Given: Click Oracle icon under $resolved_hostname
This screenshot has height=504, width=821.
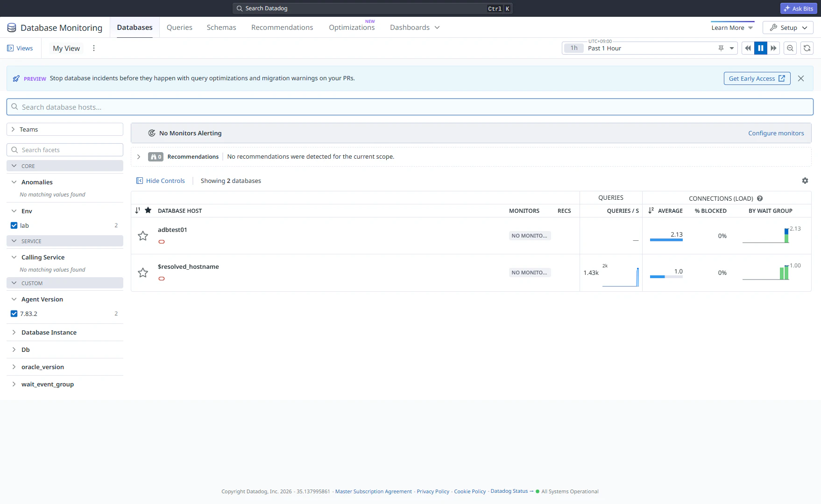Looking at the screenshot, I should (162, 279).
